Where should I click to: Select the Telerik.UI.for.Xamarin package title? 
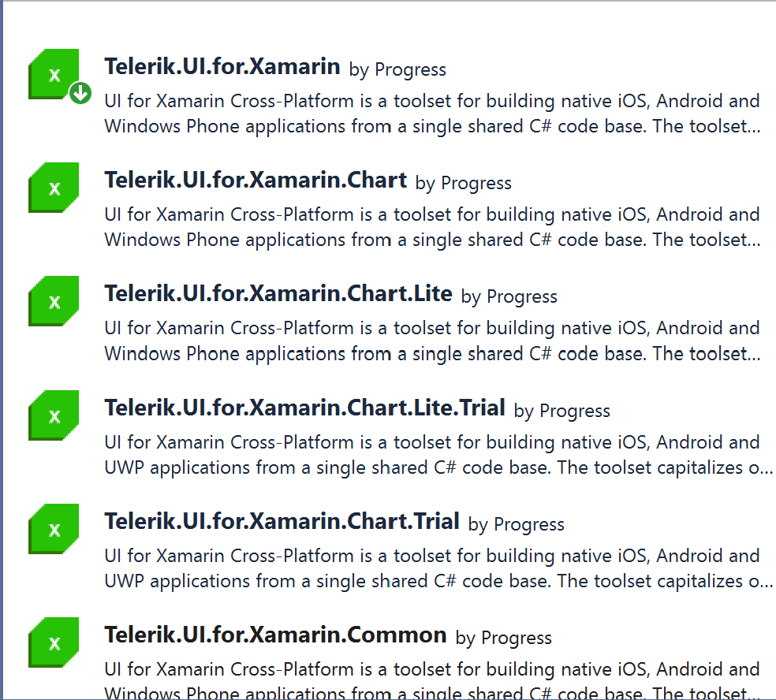point(222,66)
